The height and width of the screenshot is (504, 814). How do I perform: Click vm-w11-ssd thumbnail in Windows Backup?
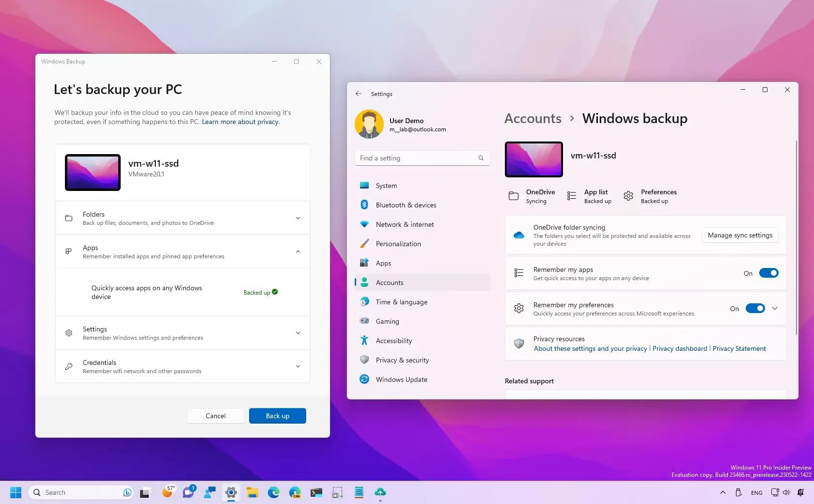(93, 173)
